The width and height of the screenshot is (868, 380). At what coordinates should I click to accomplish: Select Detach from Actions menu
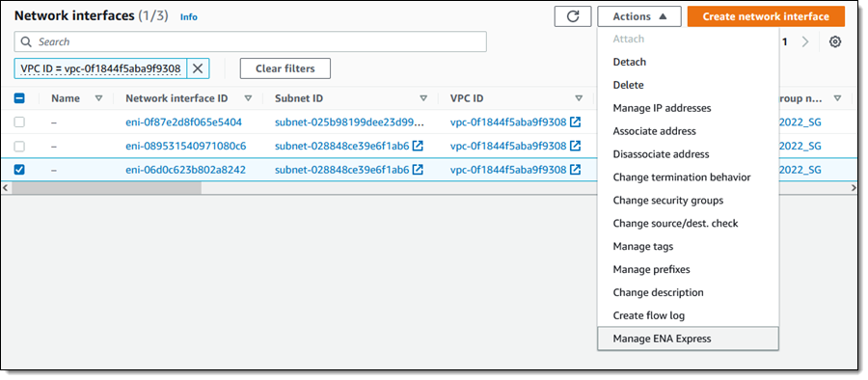688,62
